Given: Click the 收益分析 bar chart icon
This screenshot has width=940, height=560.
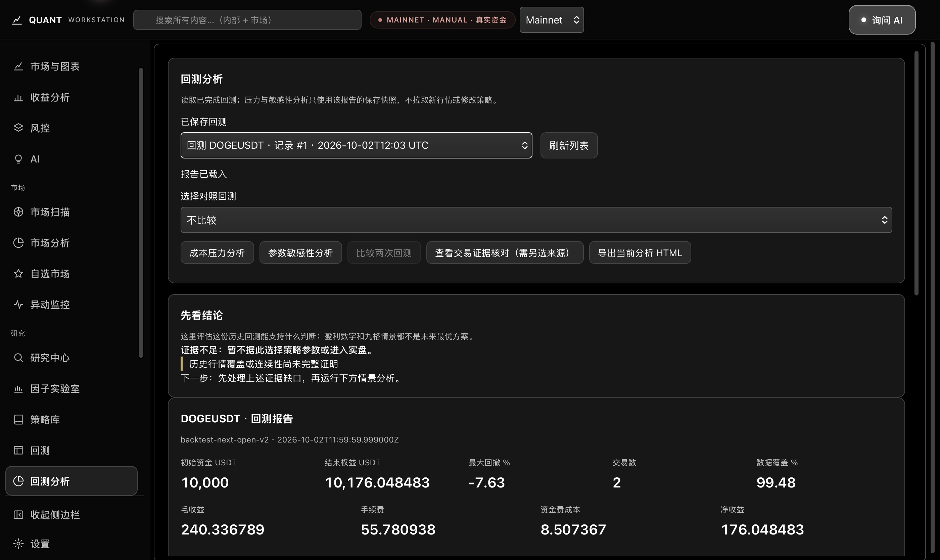Looking at the screenshot, I should [18, 97].
